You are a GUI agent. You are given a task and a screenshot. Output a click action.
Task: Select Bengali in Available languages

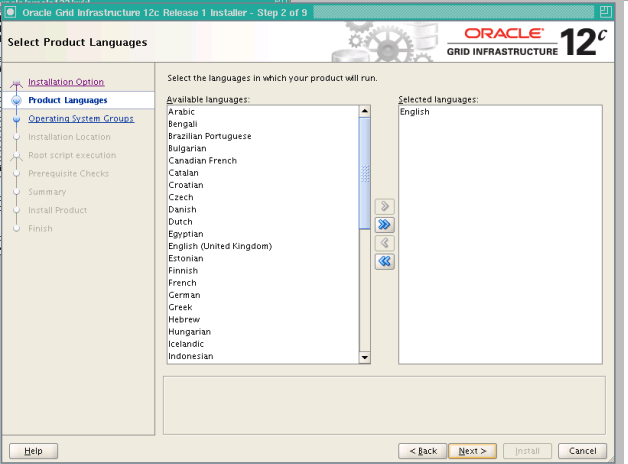click(263, 124)
